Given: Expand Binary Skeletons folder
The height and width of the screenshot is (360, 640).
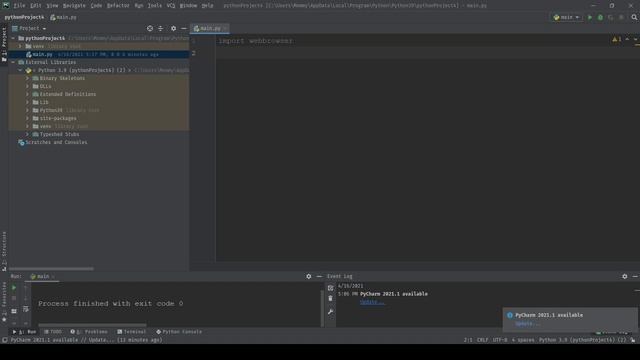Looking at the screenshot, I should (x=27, y=78).
